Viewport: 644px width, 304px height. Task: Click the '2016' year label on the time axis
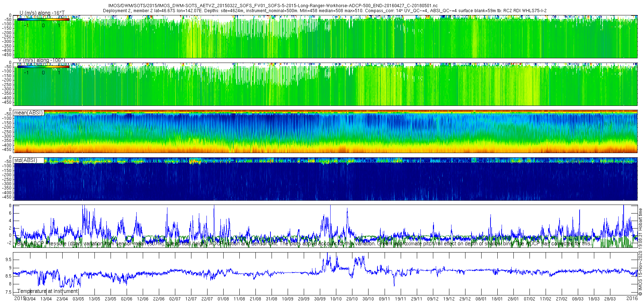pos(632,298)
